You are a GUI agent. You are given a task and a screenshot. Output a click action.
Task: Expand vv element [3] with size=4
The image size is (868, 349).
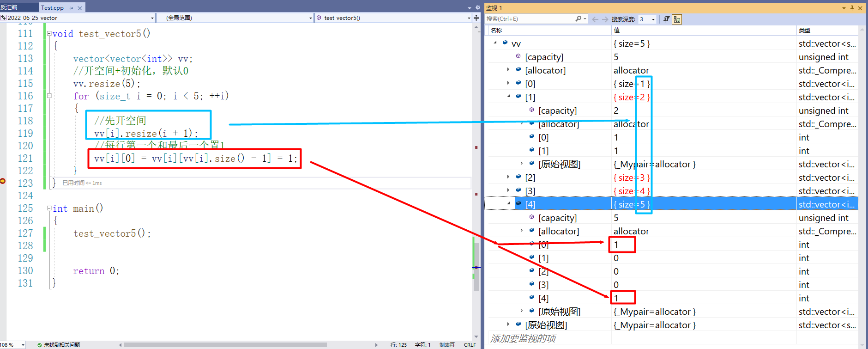(508, 190)
